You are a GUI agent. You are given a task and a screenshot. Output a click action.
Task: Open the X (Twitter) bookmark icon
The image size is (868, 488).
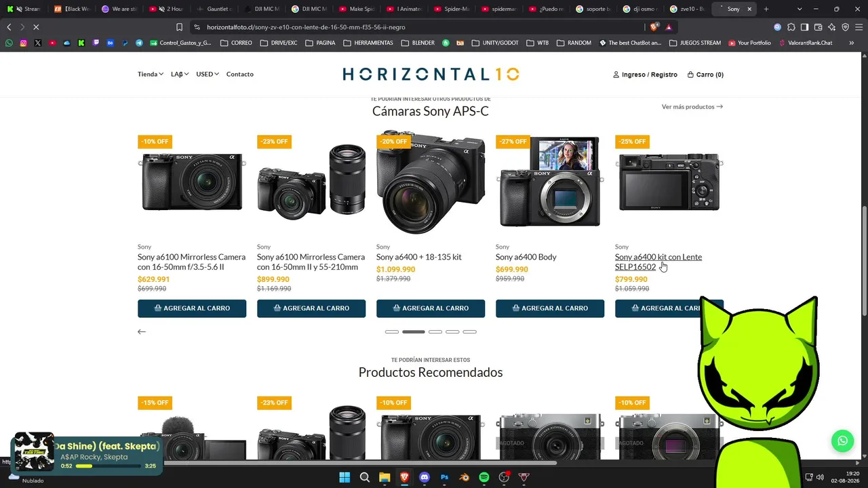pyautogui.click(x=38, y=43)
